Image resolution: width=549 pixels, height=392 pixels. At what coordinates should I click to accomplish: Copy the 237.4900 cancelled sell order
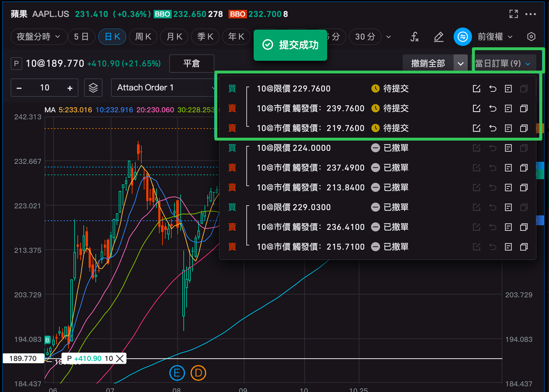click(524, 168)
